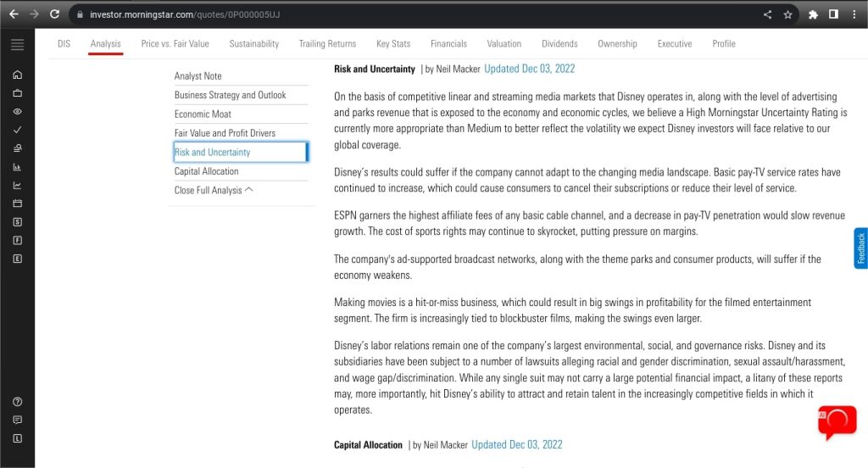Viewport: 868px width, 468px height.
Task: Toggle the browser side panel
Action: (x=833, y=14)
